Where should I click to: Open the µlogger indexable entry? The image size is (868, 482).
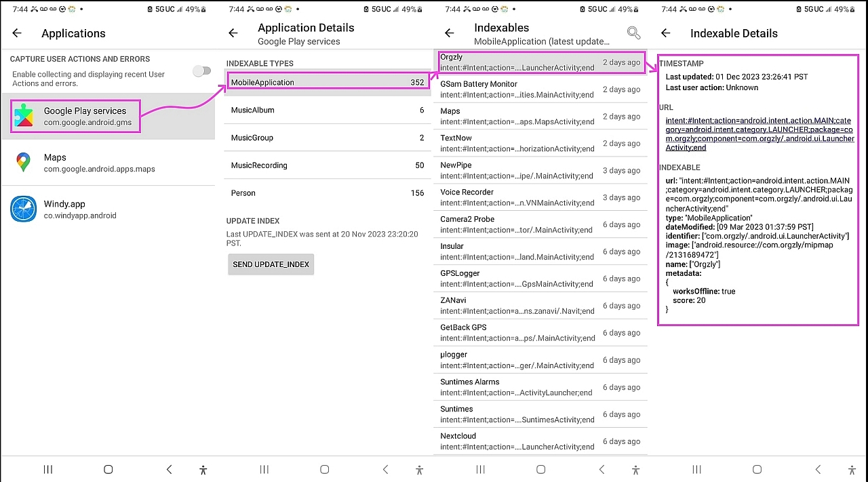pyautogui.click(x=540, y=360)
